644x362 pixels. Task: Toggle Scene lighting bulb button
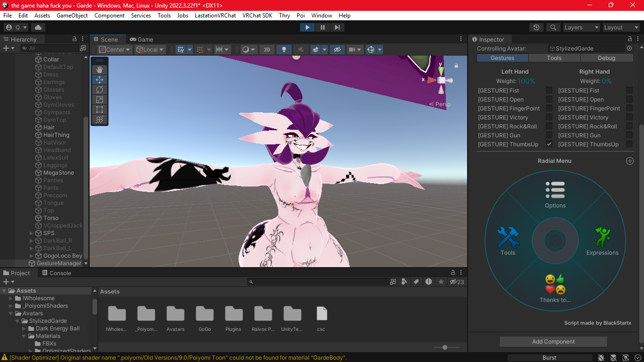click(x=284, y=50)
